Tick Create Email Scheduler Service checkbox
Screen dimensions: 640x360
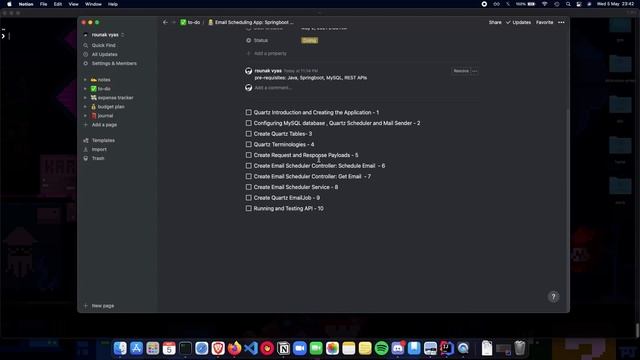point(249,187)
